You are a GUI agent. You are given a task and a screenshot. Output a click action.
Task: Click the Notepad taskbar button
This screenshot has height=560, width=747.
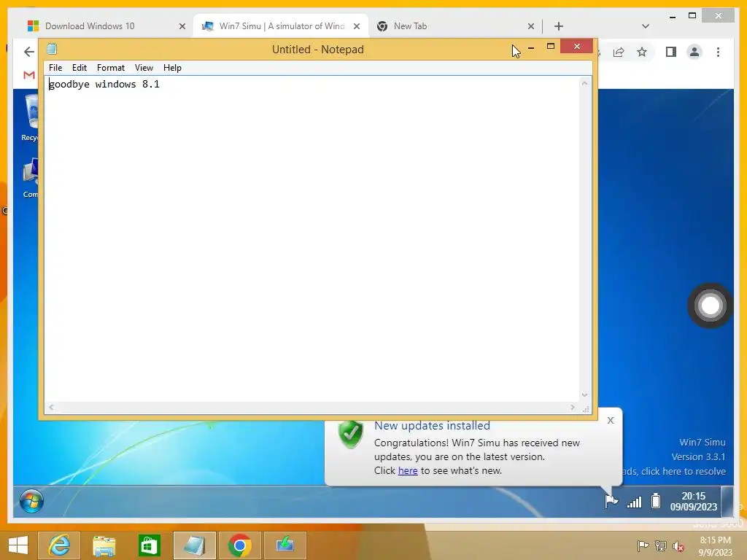point(194,545)
